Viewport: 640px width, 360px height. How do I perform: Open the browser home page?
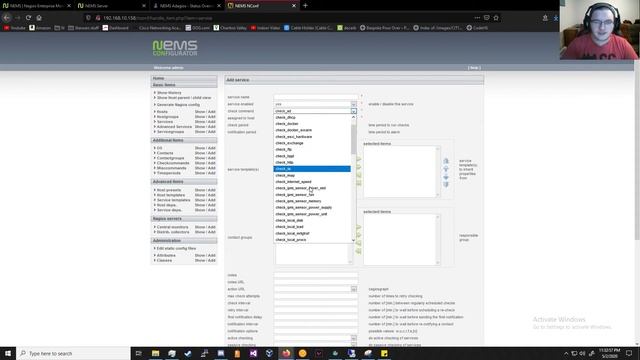[x=39, y=18]
